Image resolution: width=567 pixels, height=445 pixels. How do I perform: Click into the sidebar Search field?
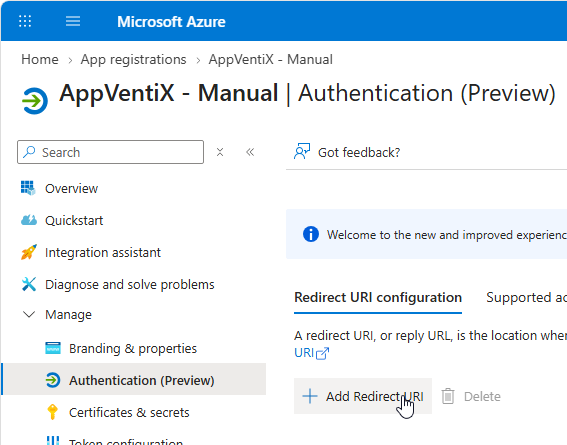pyautogui.click(x=110, y=152)
